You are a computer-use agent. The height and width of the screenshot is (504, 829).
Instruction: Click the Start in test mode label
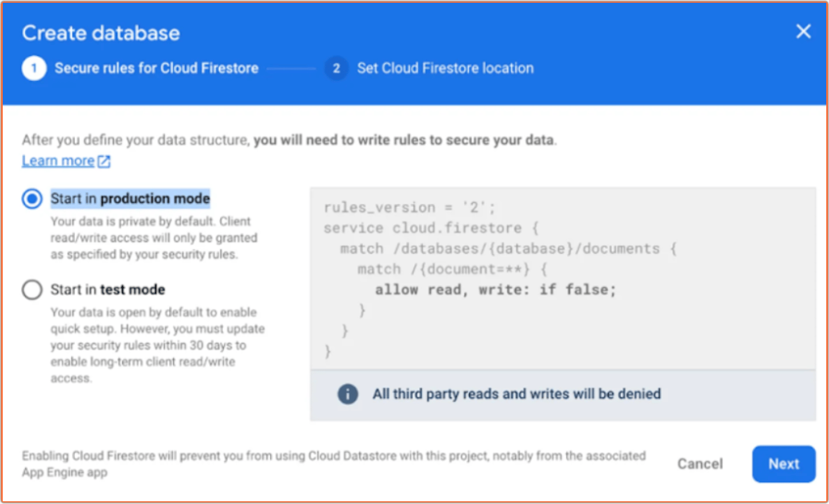pyautogui.click(x=108, y=289)
